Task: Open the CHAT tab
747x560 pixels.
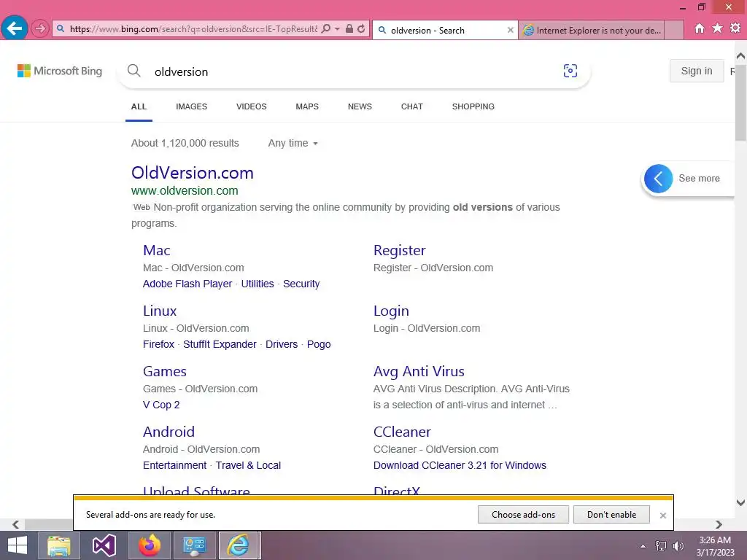Action: tap(412, 106)
